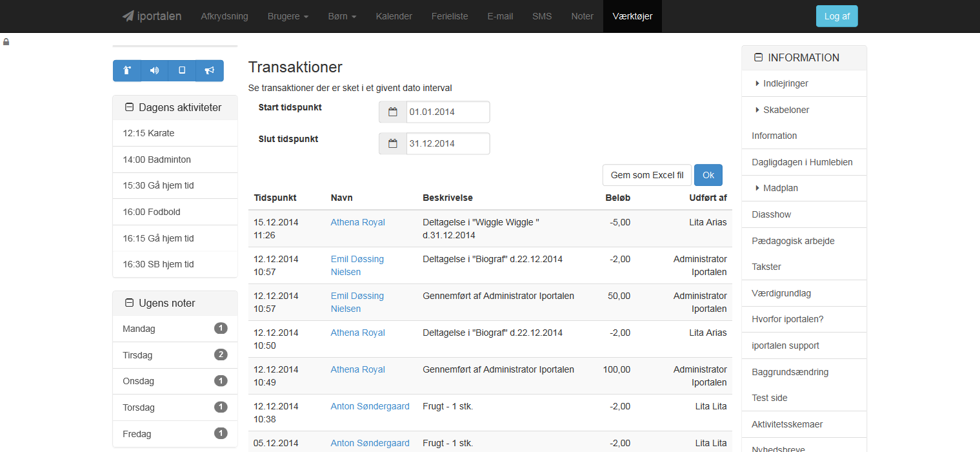Open the Ferieliste menu item
The width and height of the screenshot is (980, 452).
(450, 16)
